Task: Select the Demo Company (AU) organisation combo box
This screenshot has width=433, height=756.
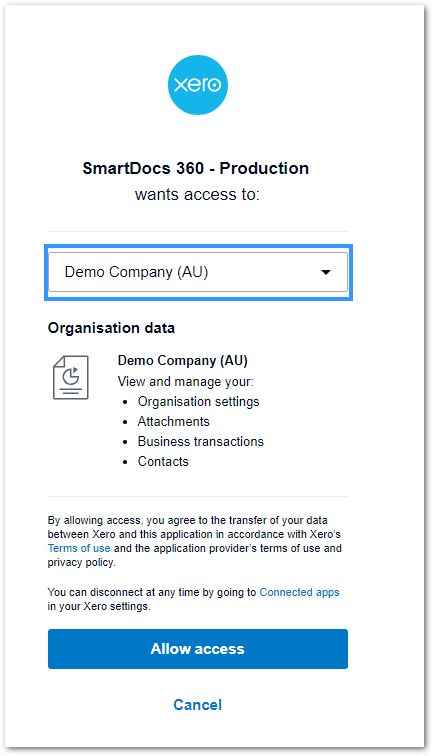Action: (x=198, y=272)
